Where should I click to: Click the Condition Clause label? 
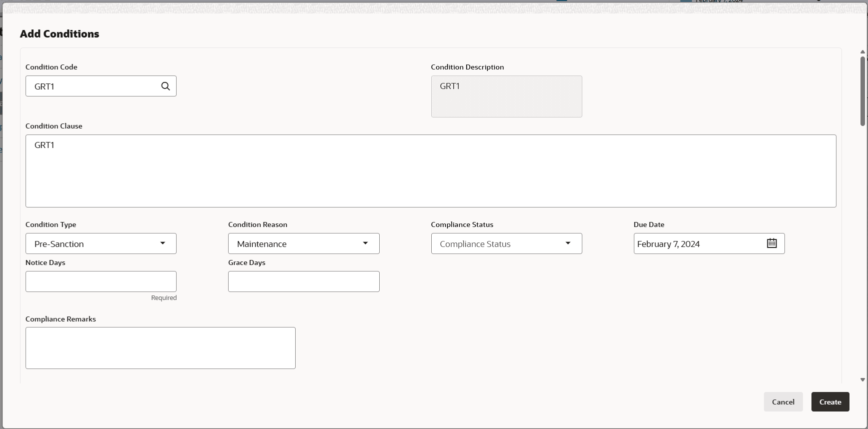point(54,126)
